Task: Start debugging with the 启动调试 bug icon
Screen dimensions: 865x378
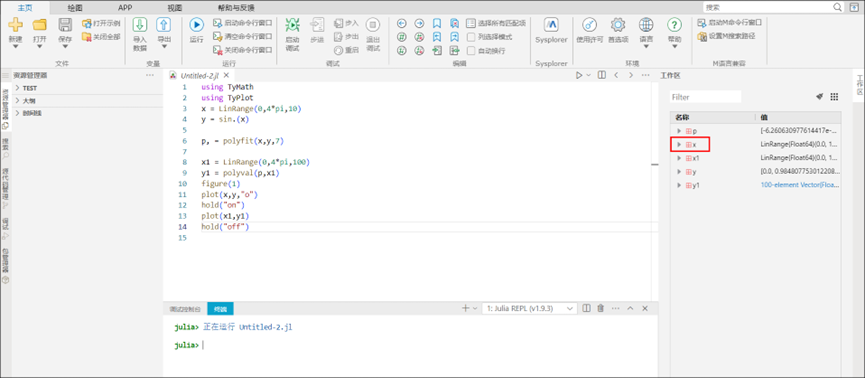Action: coord(292,25)
